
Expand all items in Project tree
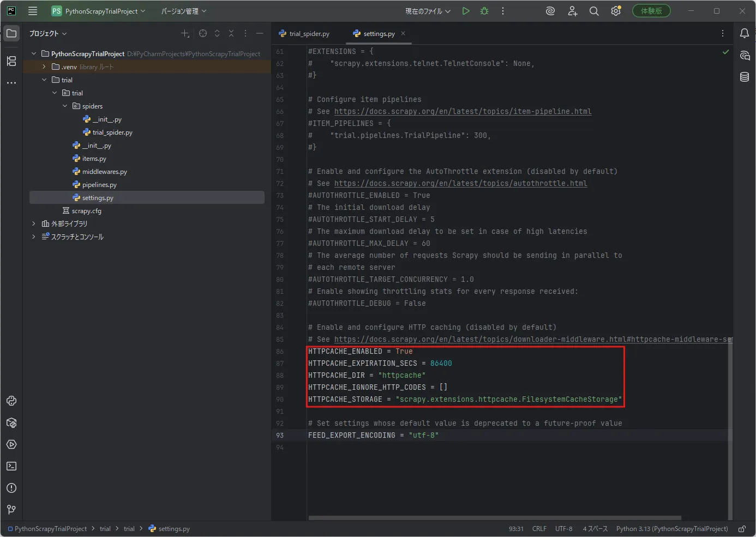tap(217, 33)
